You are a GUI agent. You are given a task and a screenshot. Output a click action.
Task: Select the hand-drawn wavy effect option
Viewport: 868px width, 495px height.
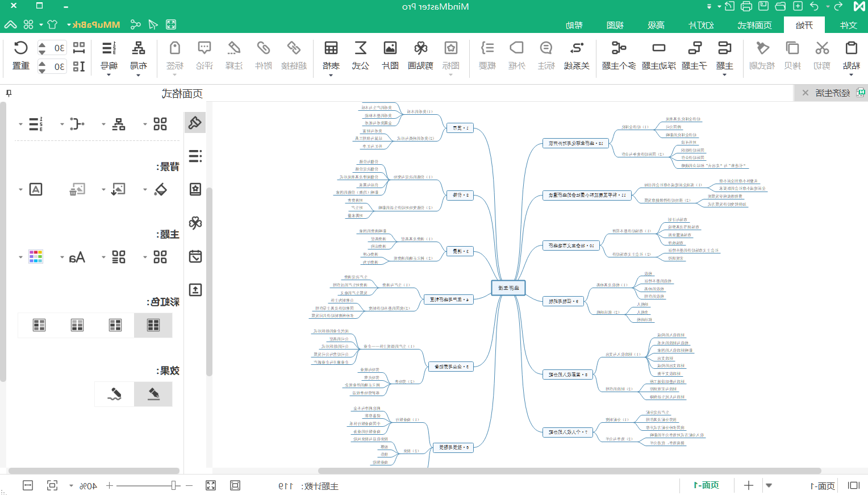(x=115, y=394)
